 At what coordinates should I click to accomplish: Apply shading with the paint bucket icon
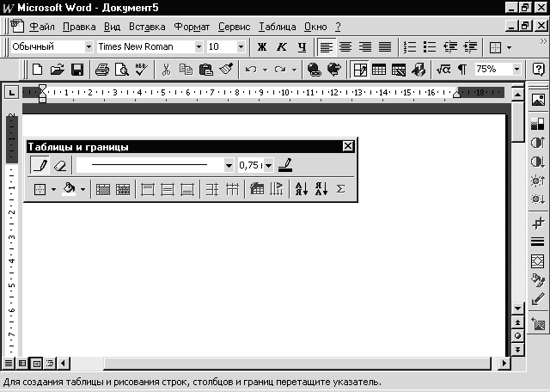(x=69, y=189)
